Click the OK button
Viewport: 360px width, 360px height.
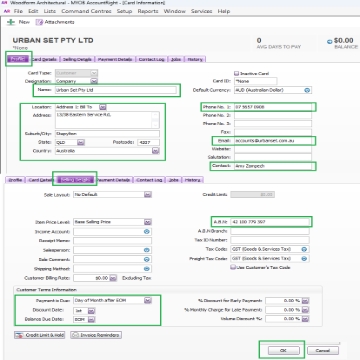(x=283, y=350)
